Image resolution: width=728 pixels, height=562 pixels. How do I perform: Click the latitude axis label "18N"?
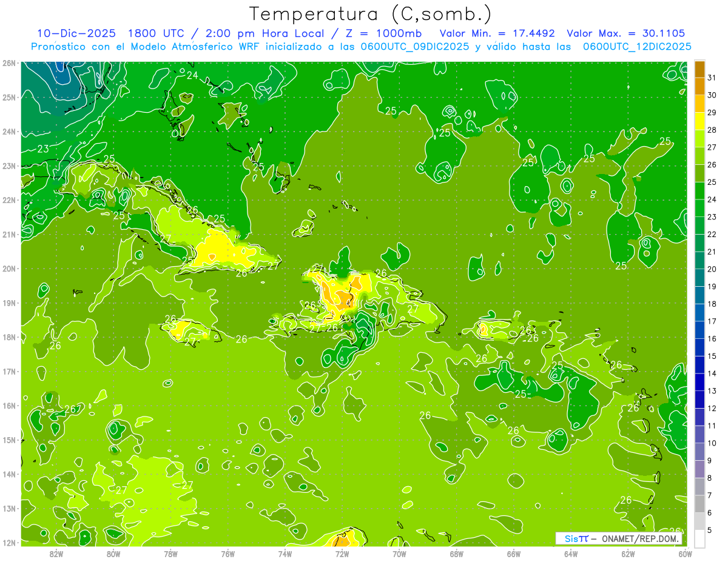pyautogui.click(x=9, y=337)
